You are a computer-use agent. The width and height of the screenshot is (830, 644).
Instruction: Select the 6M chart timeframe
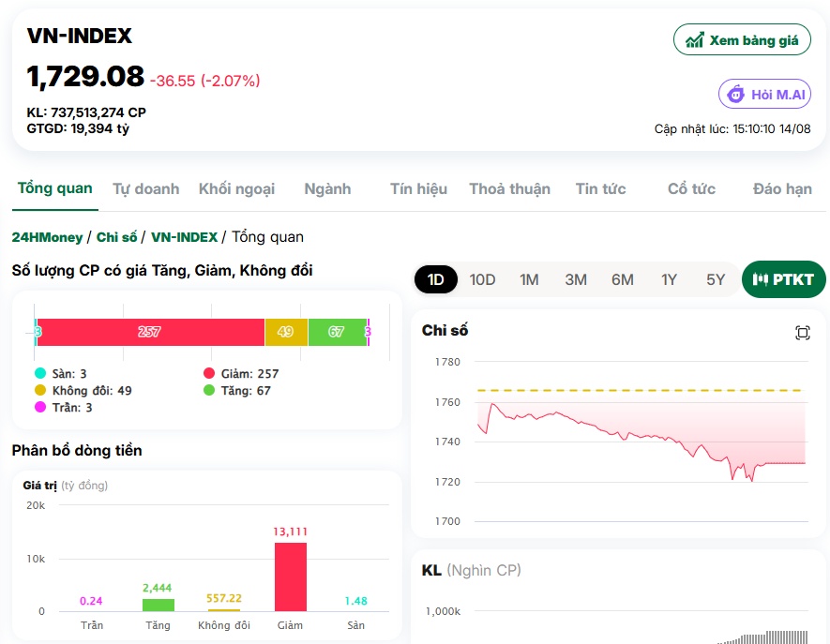tap(623, 279)
